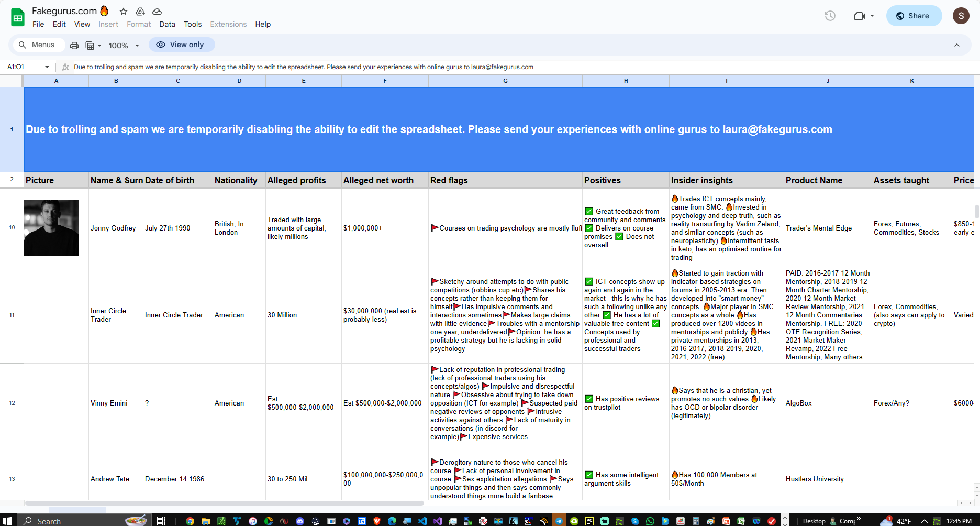980x526 pixels.
Task: Select the $1,000,000+ net worth cell
Action: [385, 228]
